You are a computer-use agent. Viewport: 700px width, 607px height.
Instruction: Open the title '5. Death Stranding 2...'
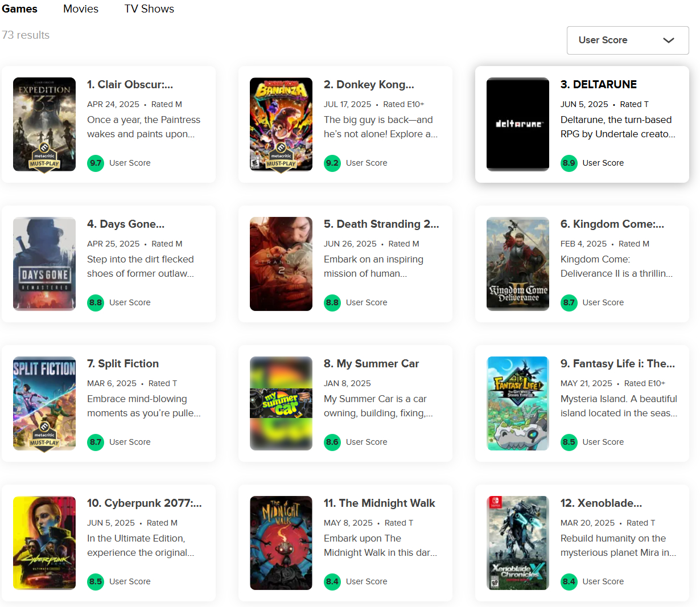point(381,224)
